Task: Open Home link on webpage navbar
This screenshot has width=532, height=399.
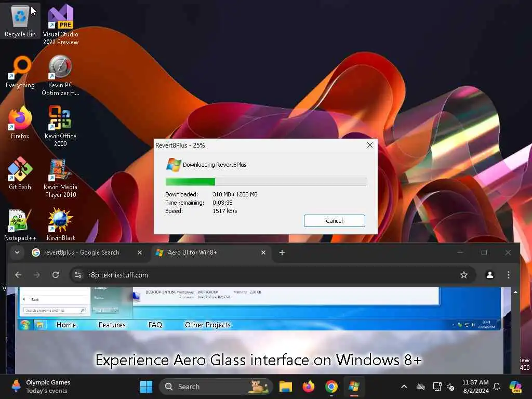Action: click(x=66, y=325)
